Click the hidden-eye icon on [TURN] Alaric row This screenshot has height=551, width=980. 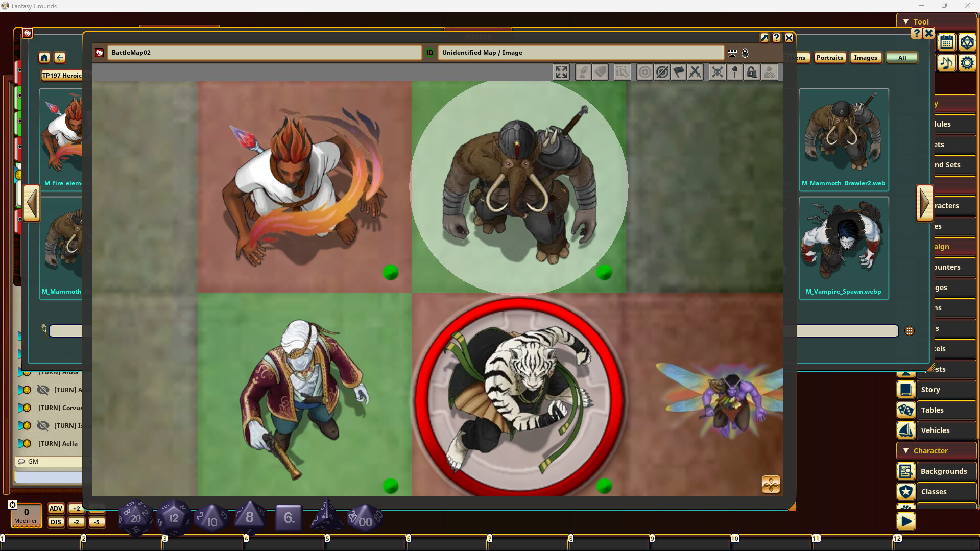point(43,390)
